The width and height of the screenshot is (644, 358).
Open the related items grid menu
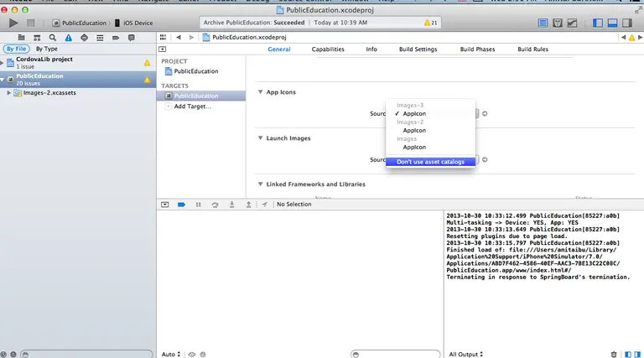tap(163, 38)
